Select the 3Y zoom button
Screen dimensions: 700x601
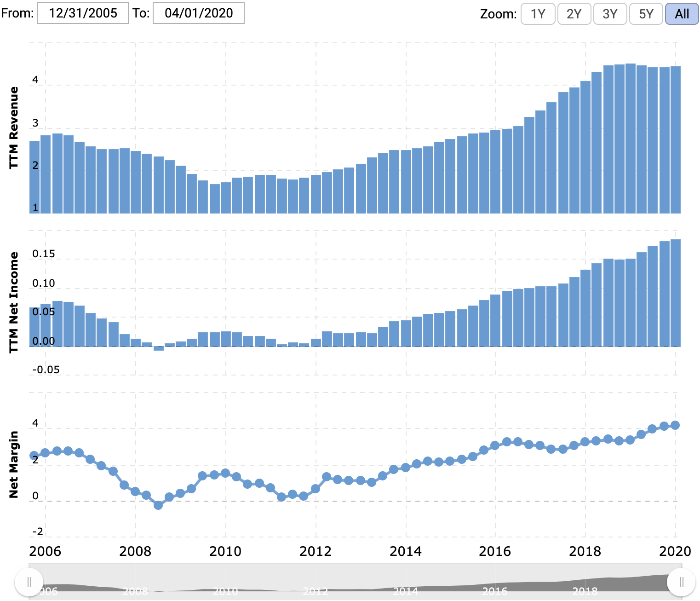pos(610,14)
